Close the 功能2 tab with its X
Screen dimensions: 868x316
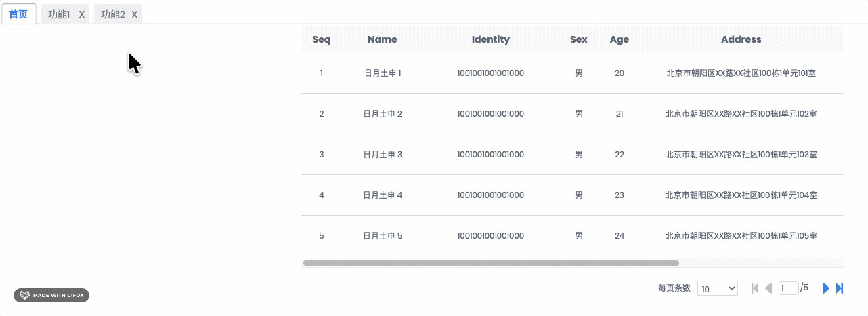click(135, 14)
